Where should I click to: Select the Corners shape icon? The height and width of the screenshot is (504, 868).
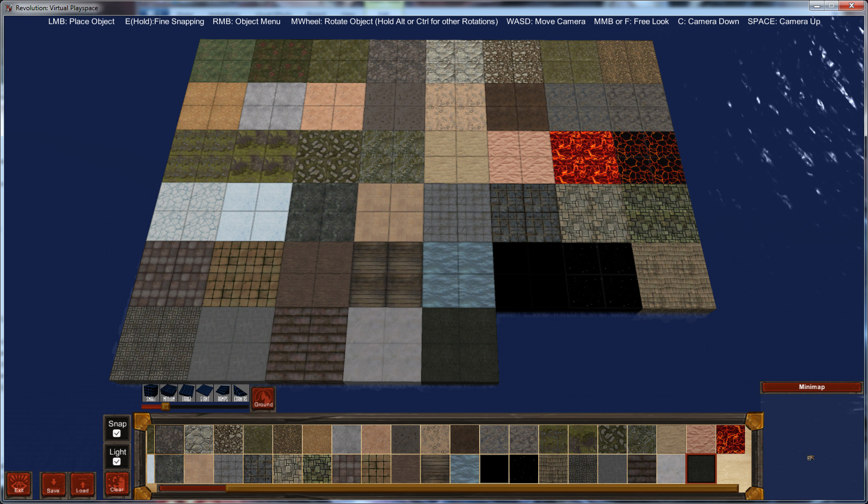tap(241, 393)
